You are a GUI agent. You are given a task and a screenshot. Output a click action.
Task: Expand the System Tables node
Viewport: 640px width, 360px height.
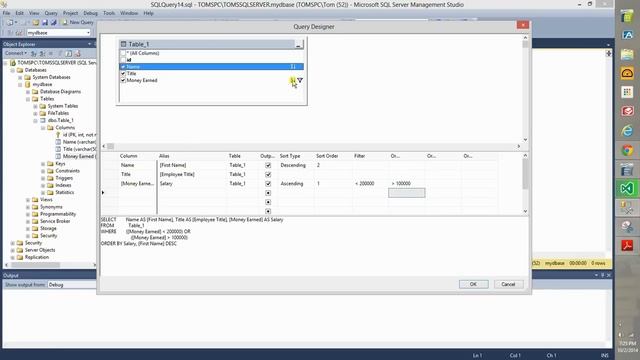[36, 106]
